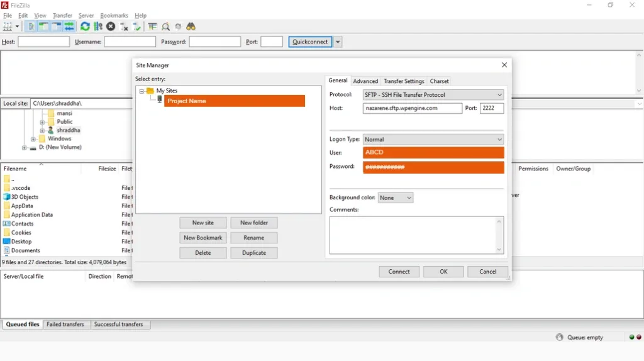Click the Connect button in Site Manager
Image resolution: width=644 pixels, height=361 pixels.
[x=399, y=272]
